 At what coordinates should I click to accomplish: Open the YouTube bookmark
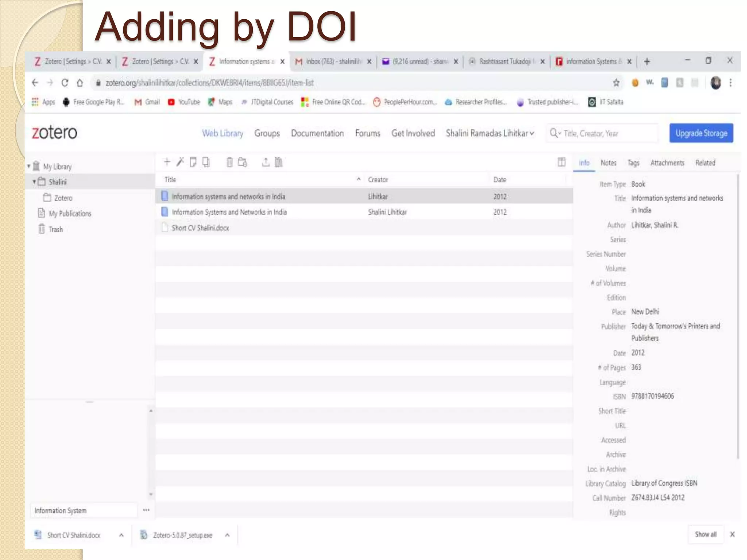(184, 102)
